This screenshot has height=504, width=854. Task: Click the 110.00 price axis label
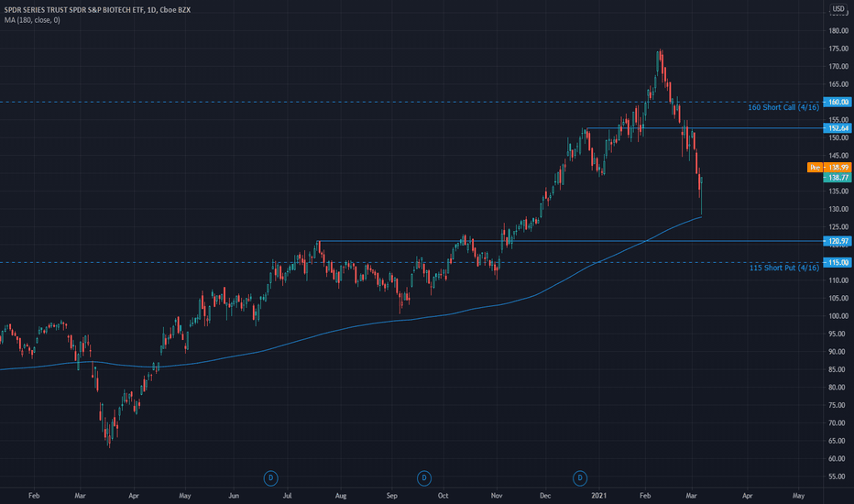(838, 280)
